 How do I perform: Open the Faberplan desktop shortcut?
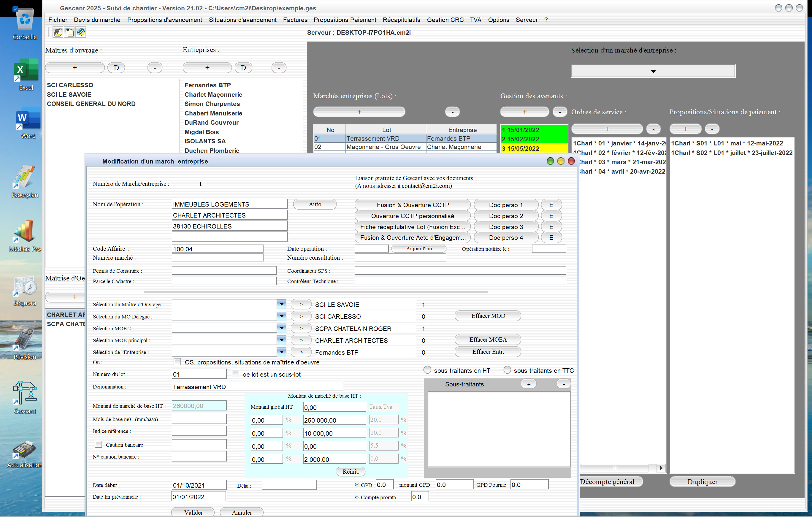[x=25, y=181]
